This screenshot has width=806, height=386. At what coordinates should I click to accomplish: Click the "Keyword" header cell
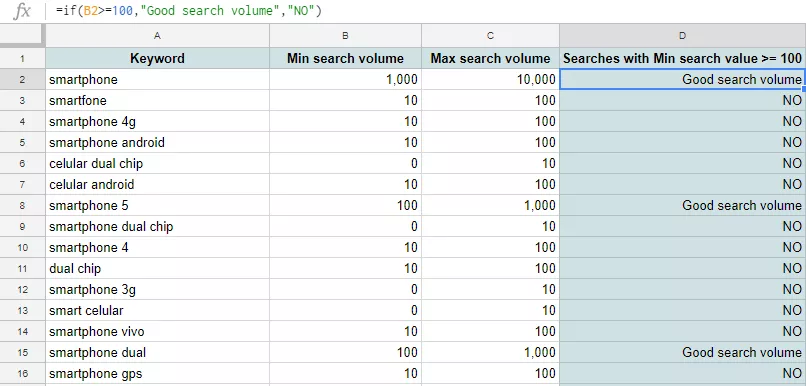pyautogui.click(x=157, y=59)
